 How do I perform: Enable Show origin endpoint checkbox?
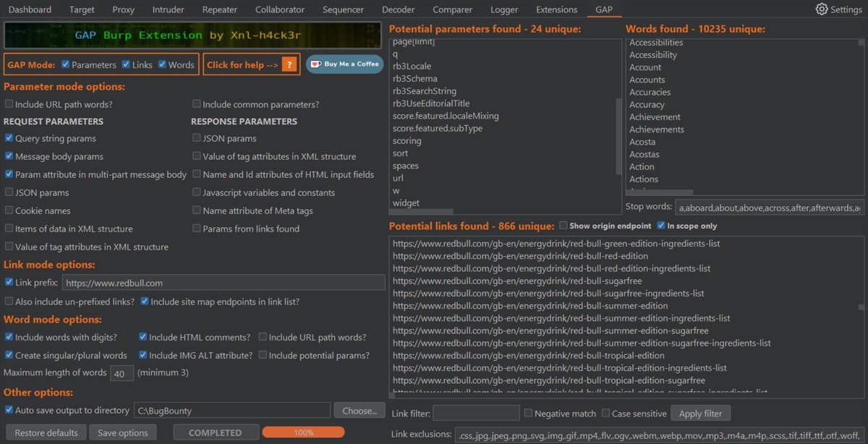coord(563,226)
